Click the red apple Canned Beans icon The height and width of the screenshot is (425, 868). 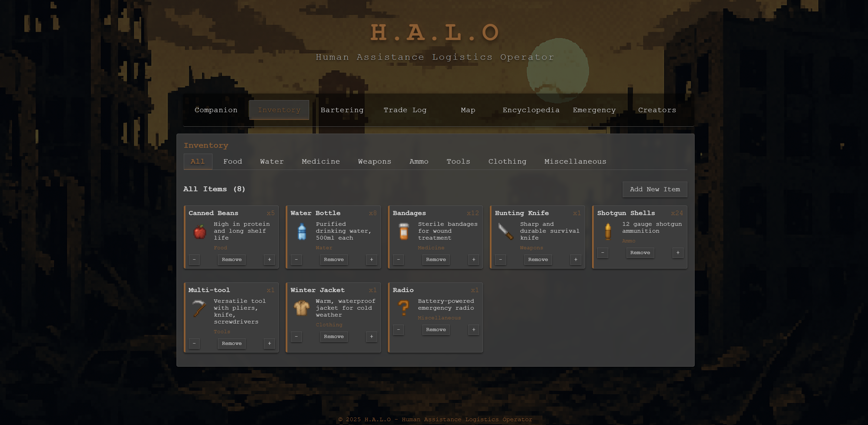200,232
